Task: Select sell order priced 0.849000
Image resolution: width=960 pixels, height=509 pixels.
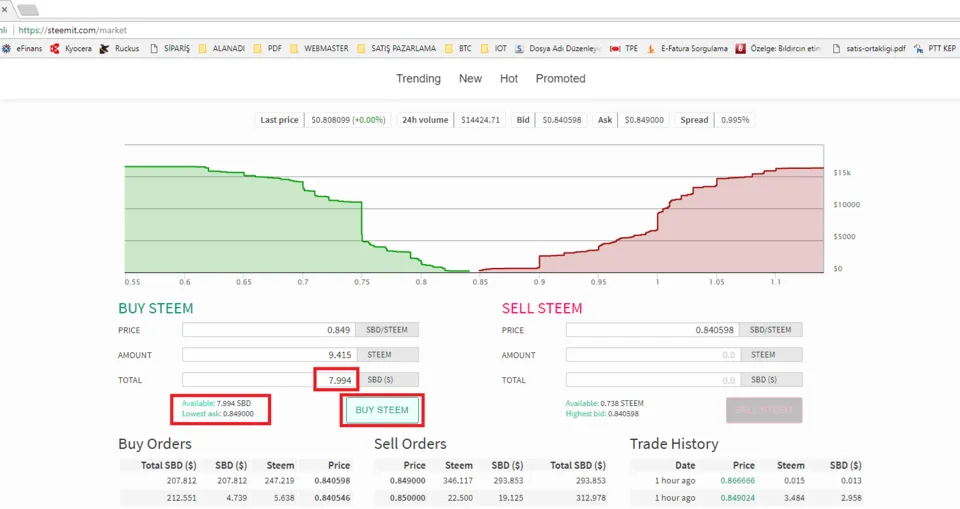Action: (x=492, y=481)
